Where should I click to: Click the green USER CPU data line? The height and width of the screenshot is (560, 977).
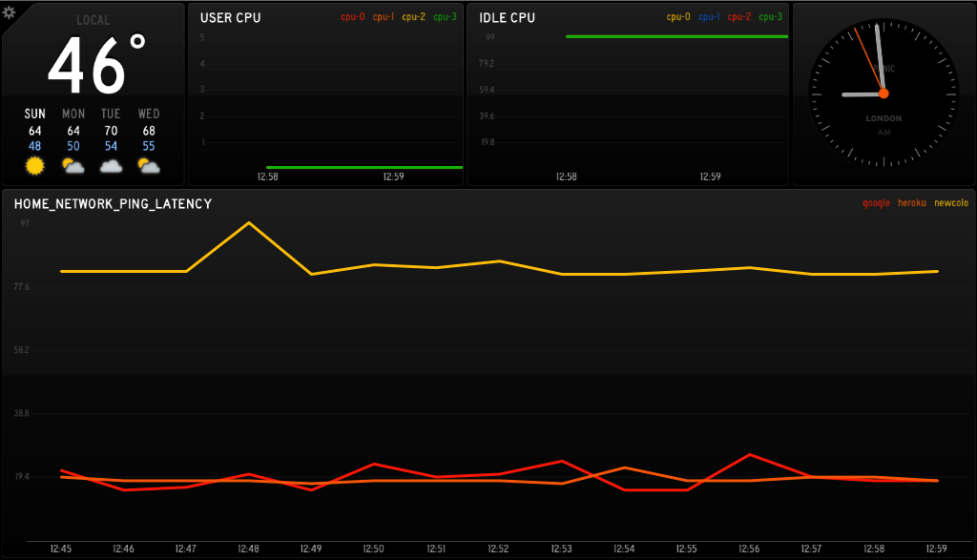pyautogui.click(x=364, y=167)
